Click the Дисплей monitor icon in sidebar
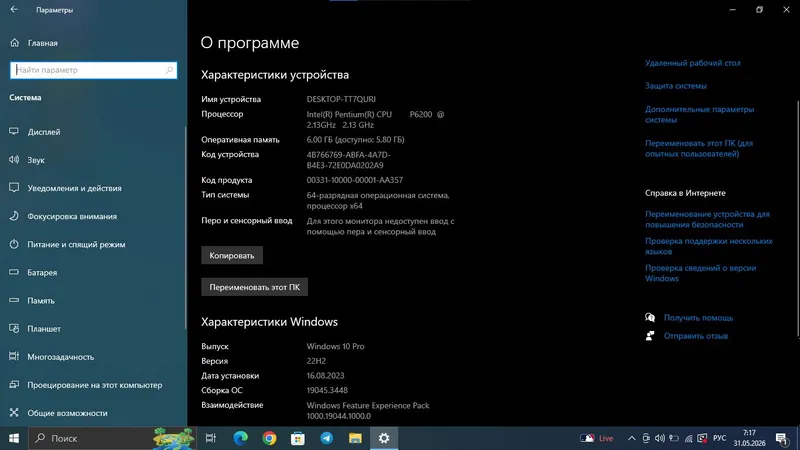The width and height of the screenshot is (800, 450). (x=14, y=132)
